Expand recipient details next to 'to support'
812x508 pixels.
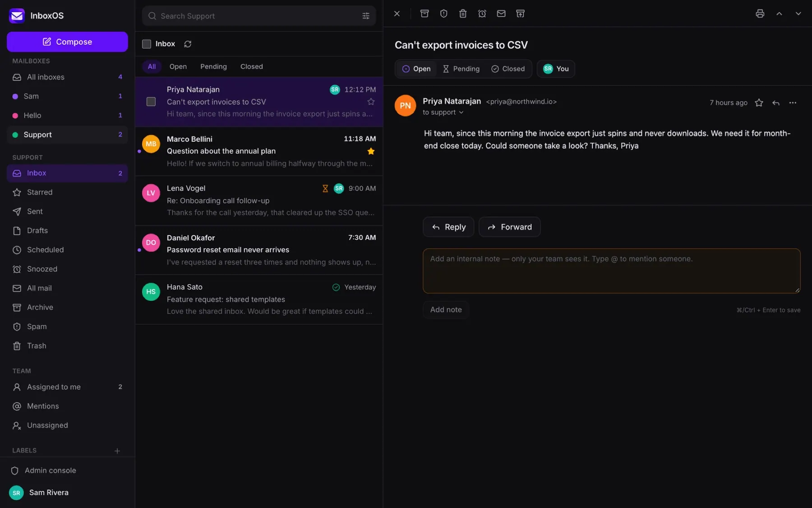tap(461, 112)
